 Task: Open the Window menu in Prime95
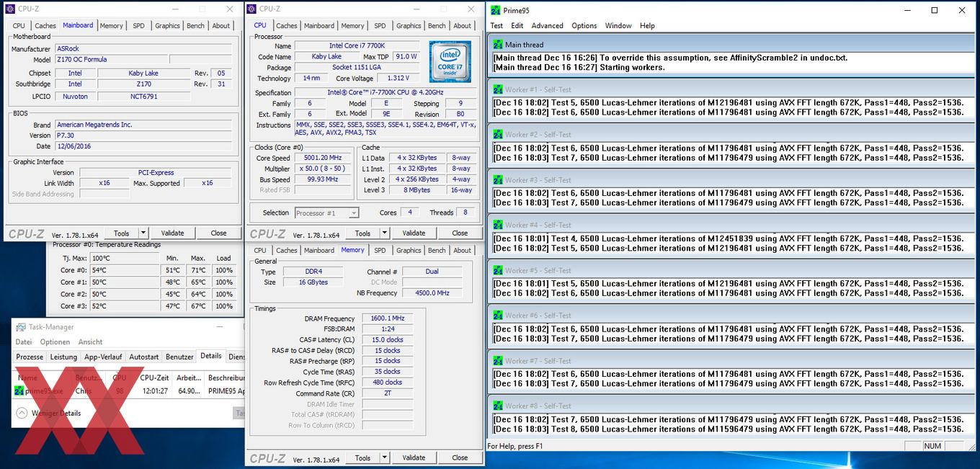pos(618,25)
